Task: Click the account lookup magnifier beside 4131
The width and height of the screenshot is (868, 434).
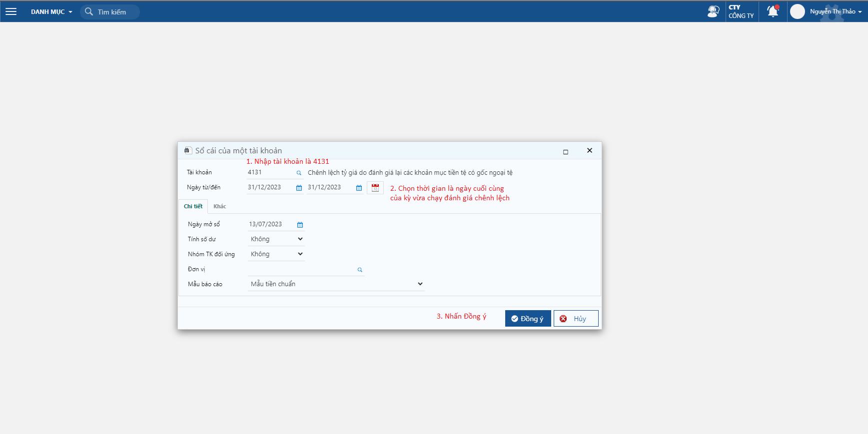Action: click(x=299, y=173)
